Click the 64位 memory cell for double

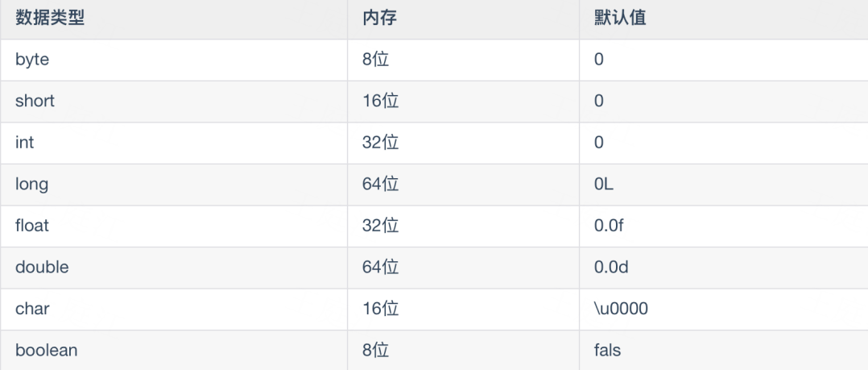coord(463,268)
